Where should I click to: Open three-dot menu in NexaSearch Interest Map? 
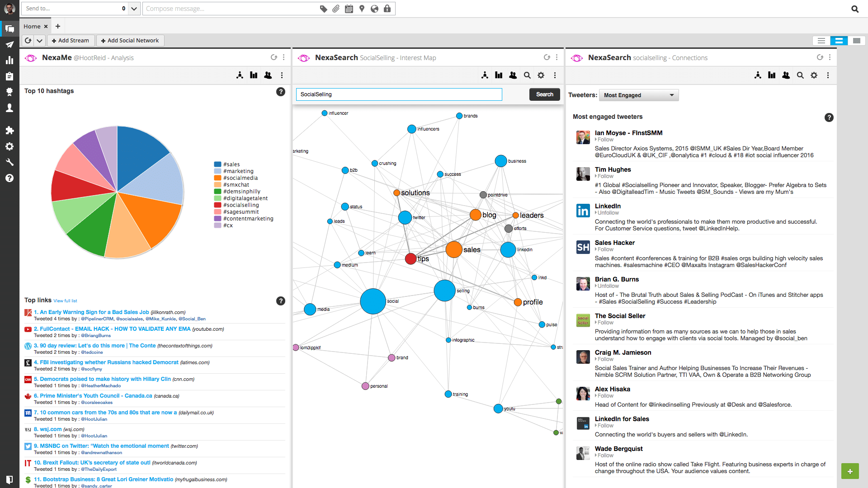(x=556, y=57)
